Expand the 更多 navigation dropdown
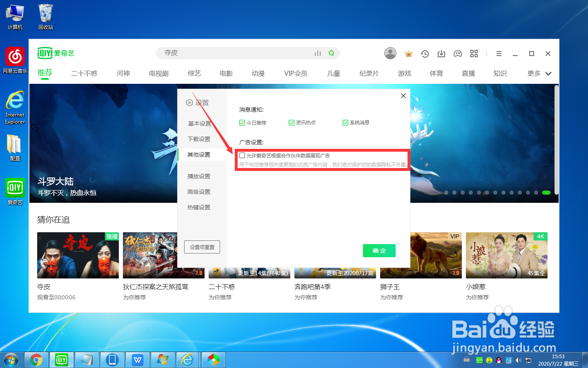 (x=537, y=73)
